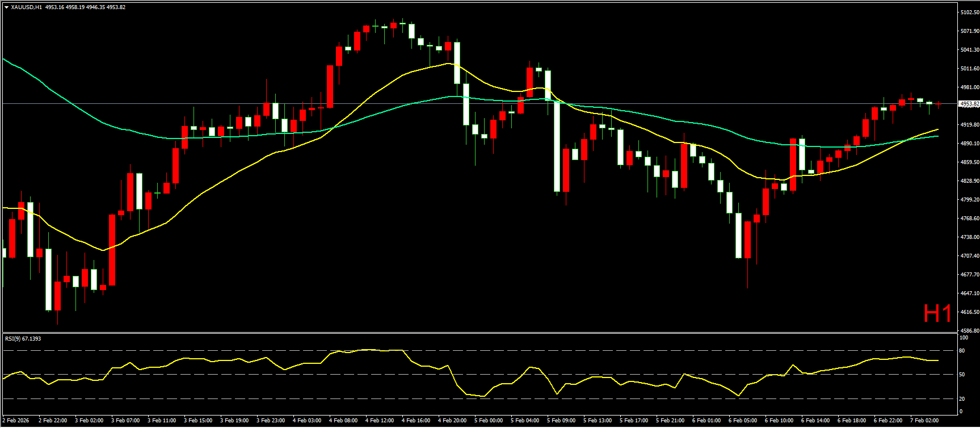
Task: Click the 6 Feb 05:00 time axis label
Action: [x=743, y=421]
